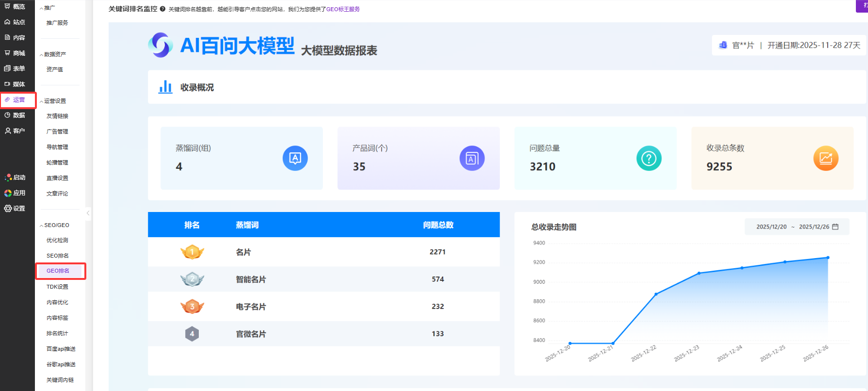Collapse the sidebar with arrow handle

88,213
